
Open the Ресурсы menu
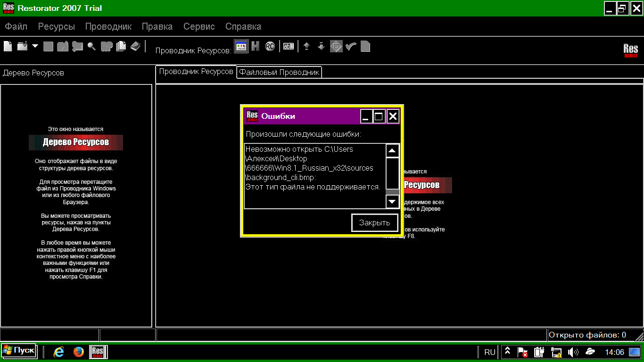pos(57,26)
